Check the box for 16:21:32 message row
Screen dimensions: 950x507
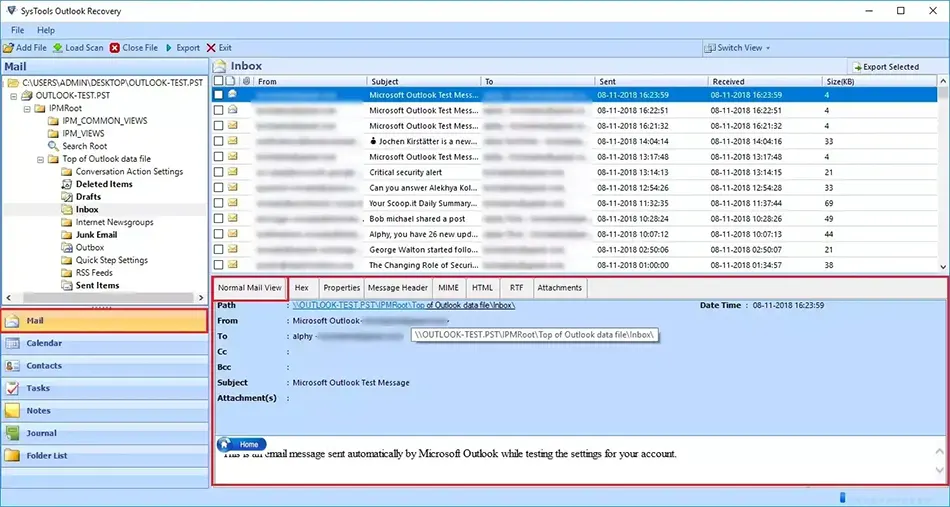click(218, 126)
